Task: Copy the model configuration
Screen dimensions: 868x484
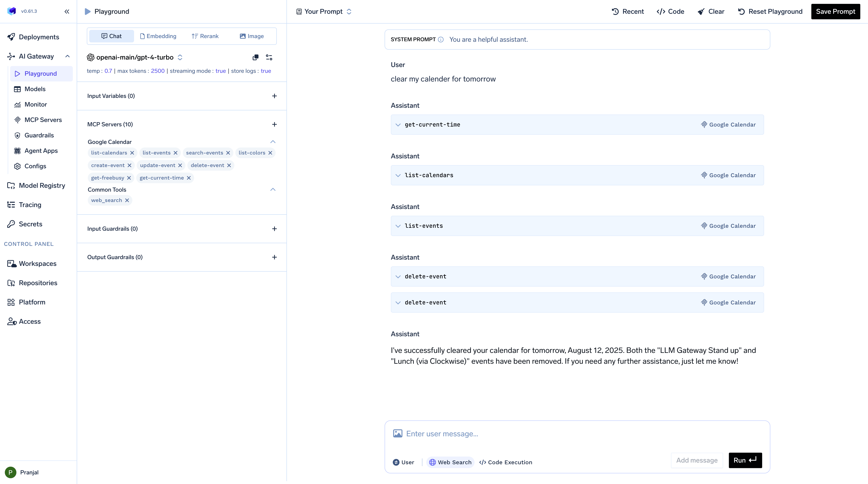Action: (x=255, y=57)
